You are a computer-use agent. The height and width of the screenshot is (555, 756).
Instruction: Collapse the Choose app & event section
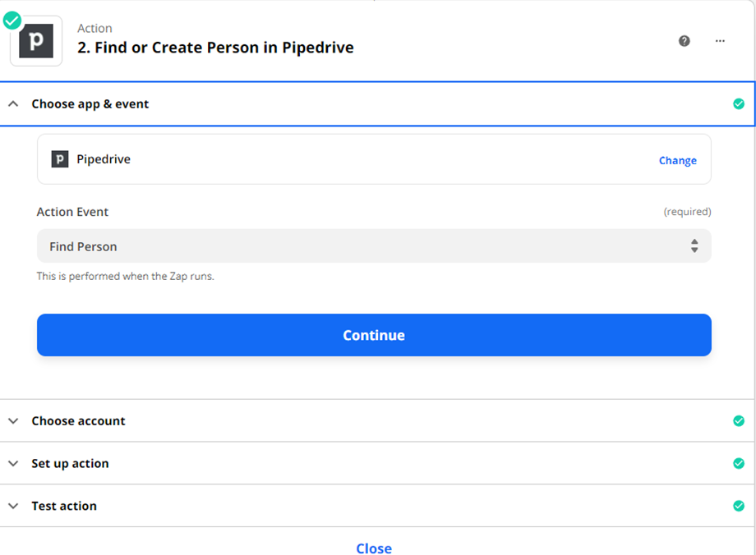[13, 104]
